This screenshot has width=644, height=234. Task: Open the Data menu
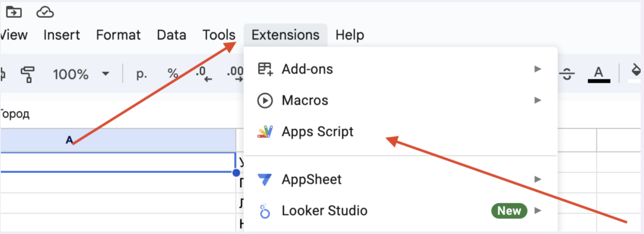coord(171,35)
